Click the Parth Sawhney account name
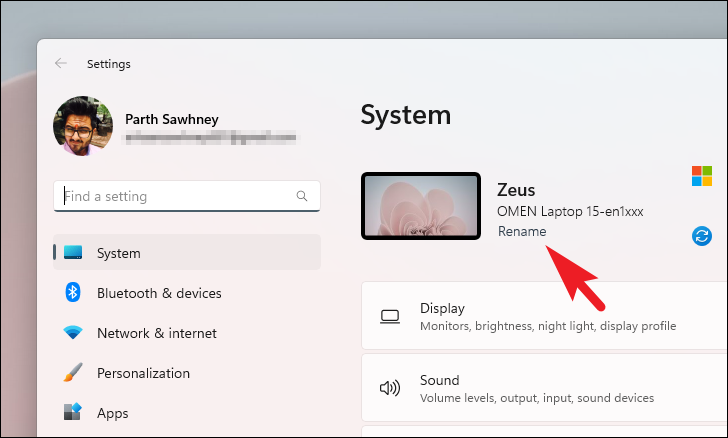The height and width of the screenshot is (438, 728). 172,119
